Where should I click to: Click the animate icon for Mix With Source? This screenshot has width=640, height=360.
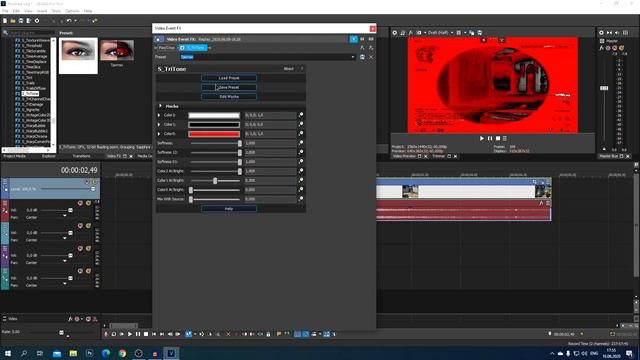coord(301,199)
